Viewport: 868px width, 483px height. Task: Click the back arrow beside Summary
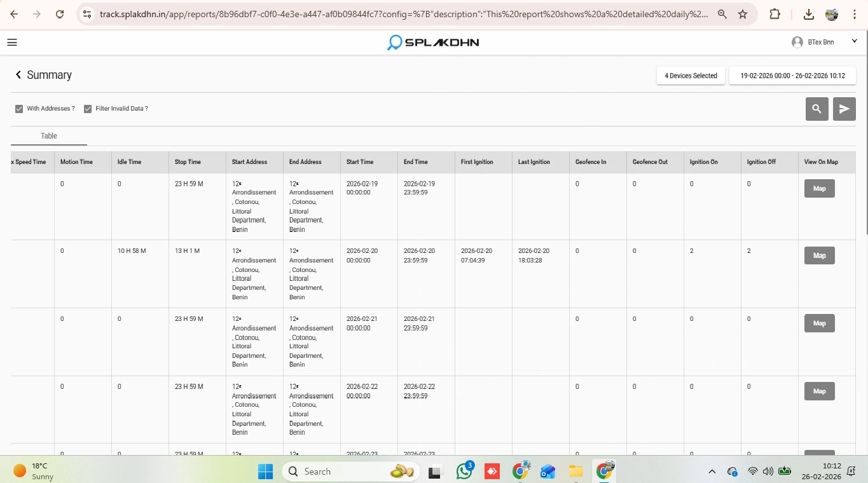coord(18,75)
